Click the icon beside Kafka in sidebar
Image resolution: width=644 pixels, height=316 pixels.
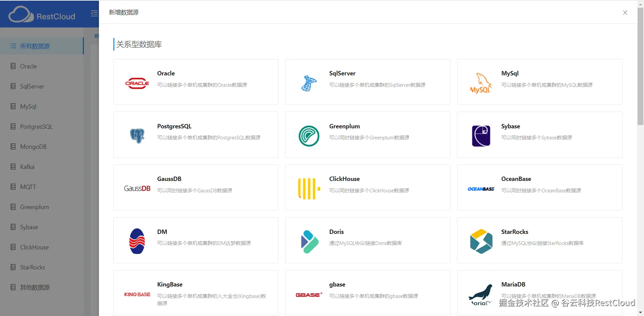pyautogui.click(x=13, y=167)
